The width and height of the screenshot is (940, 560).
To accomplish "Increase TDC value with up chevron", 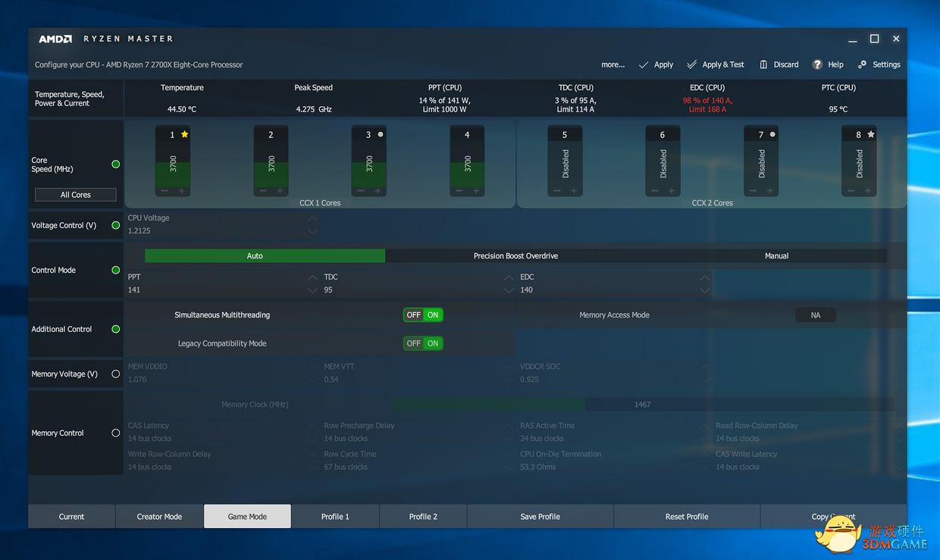I will 509,277.
